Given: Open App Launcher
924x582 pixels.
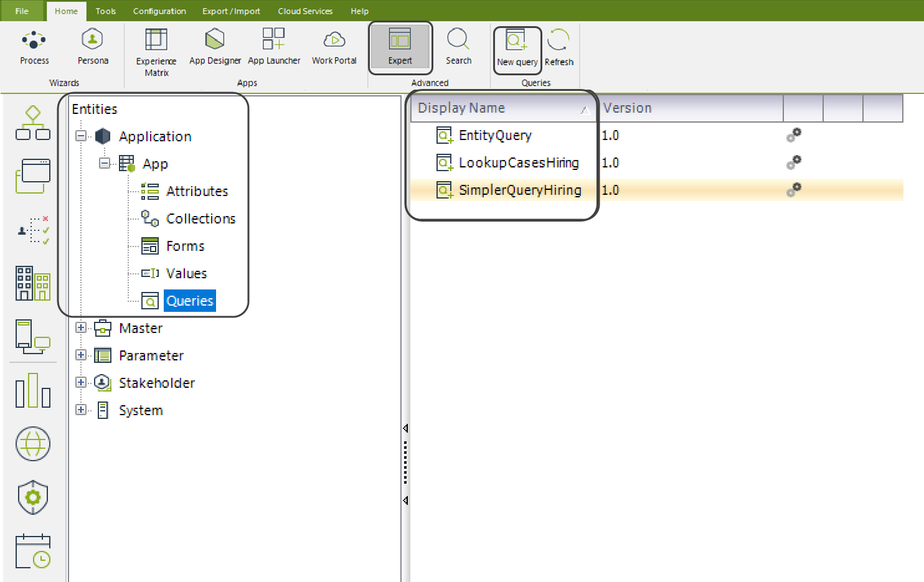Looking at the screenshot, I should pos(274,47).
